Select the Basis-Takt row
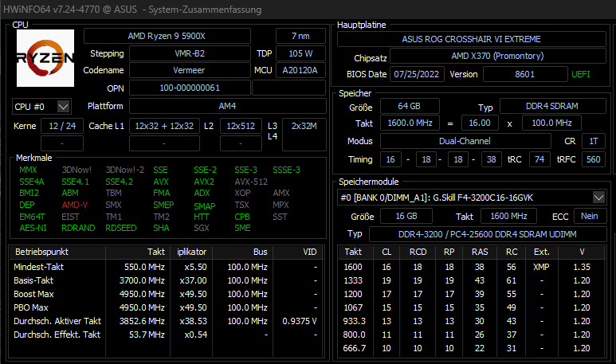The height and width of the screenshot is (364, 616). [x=166, y=280]
